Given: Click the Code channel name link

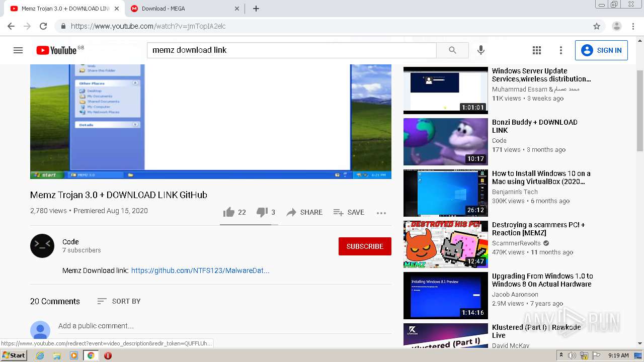Looking at the screenshot, I should point(70,242).
